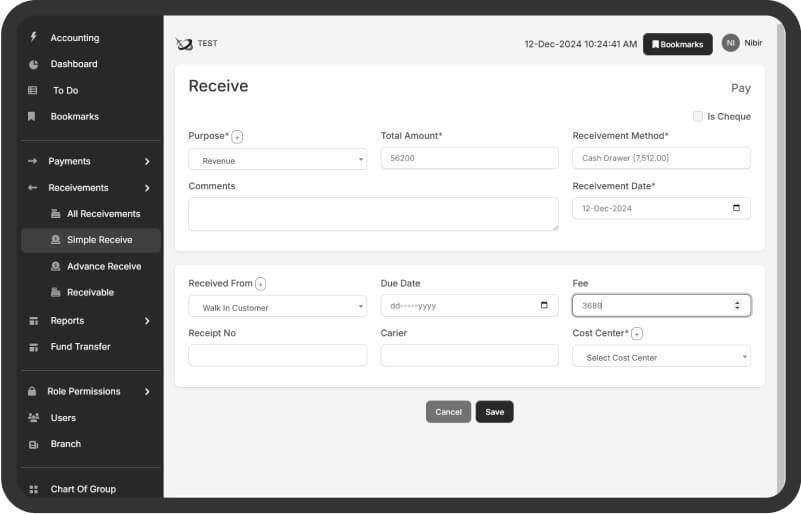This screenshot has width=801, height=514.
Task: Open the Purpose dropdown showing Revenue
Action: tap(277, 159)
